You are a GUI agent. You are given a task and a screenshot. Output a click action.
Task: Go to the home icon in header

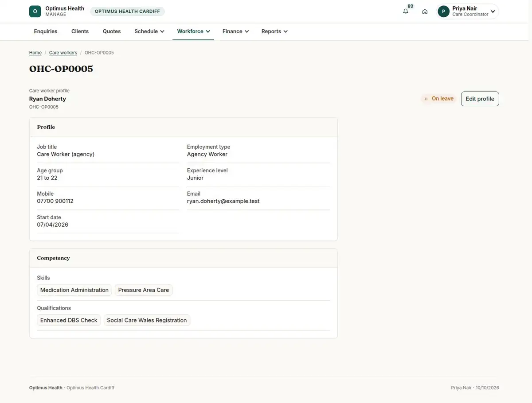425,12
